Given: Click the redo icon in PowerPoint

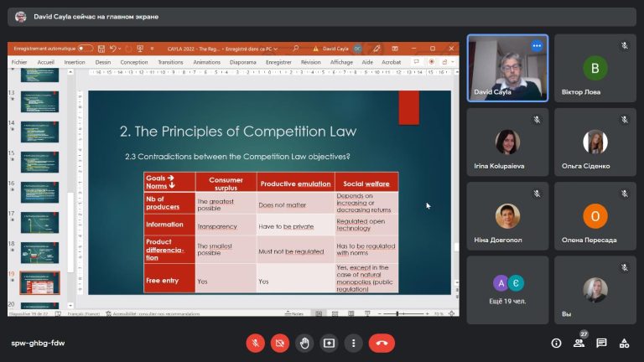Looking at the screenshot, I should click(x=128, y=49).
